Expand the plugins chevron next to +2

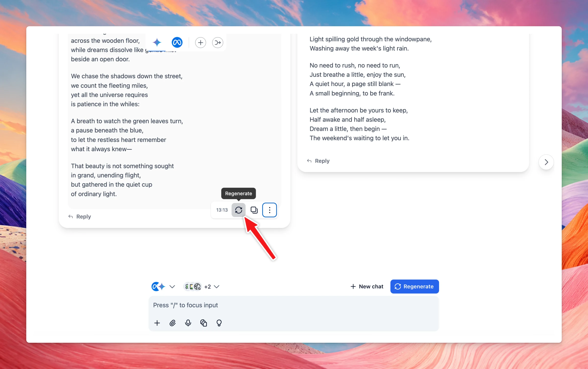217,287
